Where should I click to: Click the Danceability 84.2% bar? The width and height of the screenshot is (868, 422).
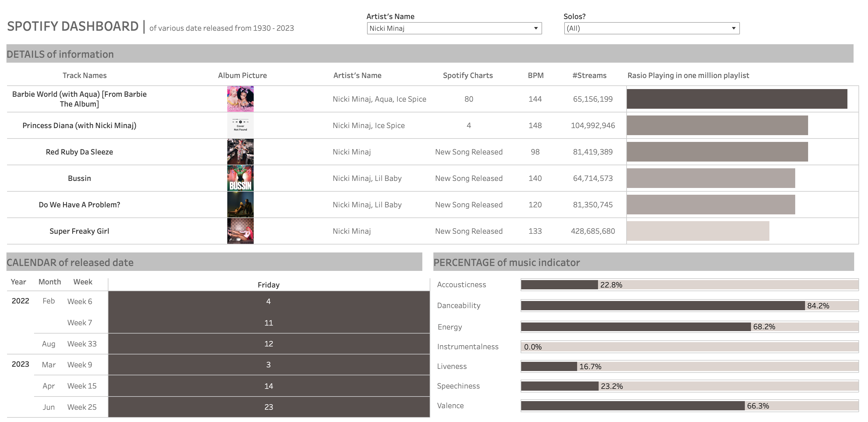[x=663, y=306]
